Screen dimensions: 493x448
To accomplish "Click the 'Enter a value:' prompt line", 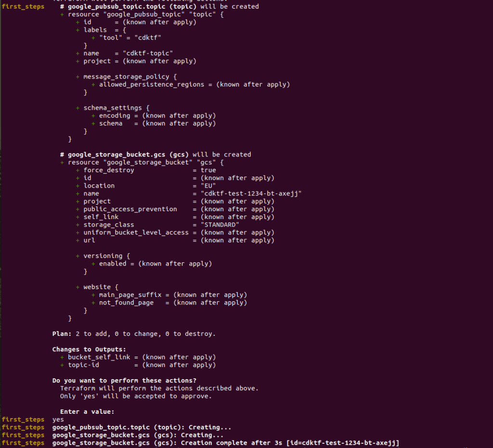I will (87, 411).
